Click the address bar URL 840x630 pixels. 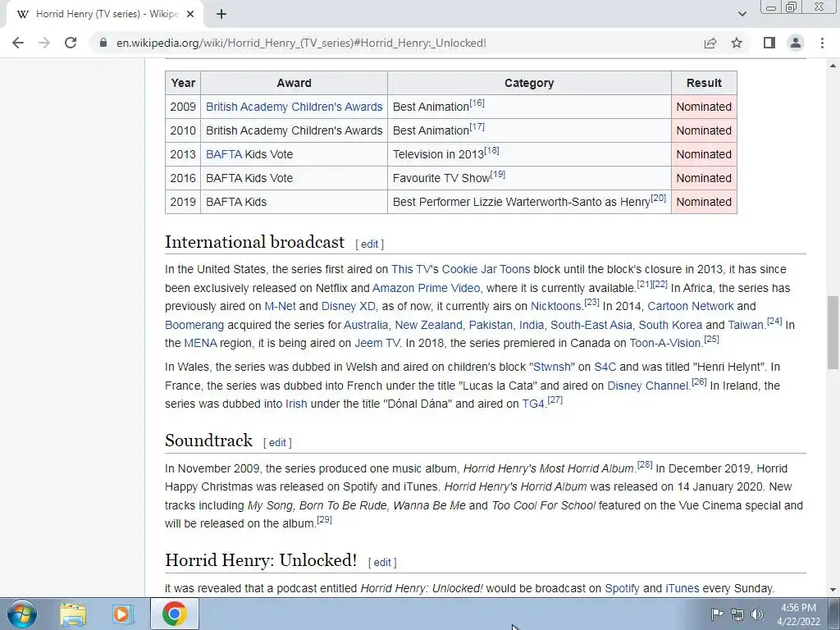click(x=301, y=43)
